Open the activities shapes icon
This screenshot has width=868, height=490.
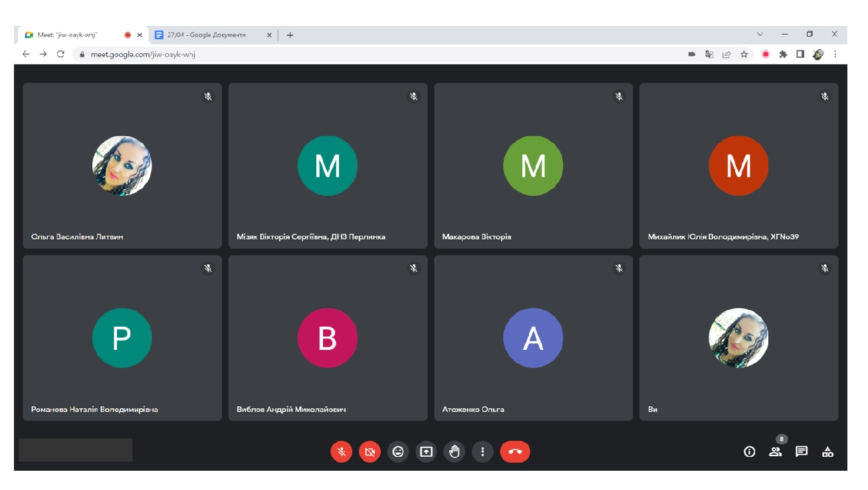point(827,452)
